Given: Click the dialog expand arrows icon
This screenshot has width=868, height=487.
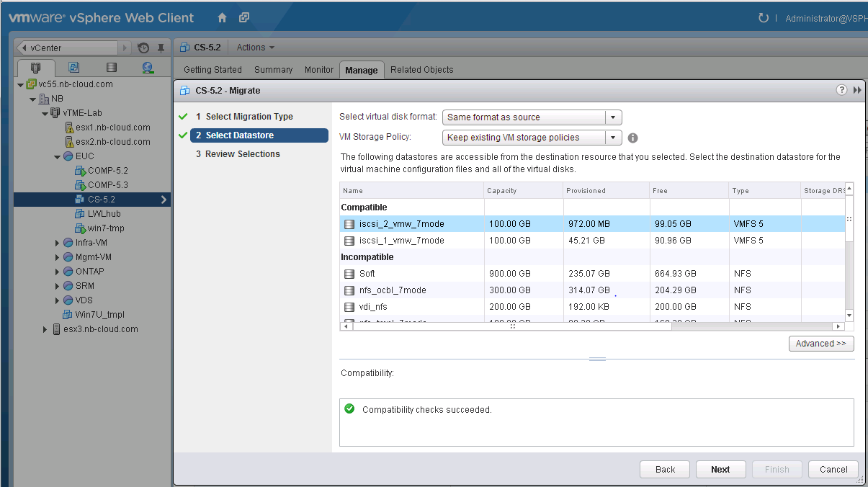Looking at the screenshot, I should [x=857, y=90].
